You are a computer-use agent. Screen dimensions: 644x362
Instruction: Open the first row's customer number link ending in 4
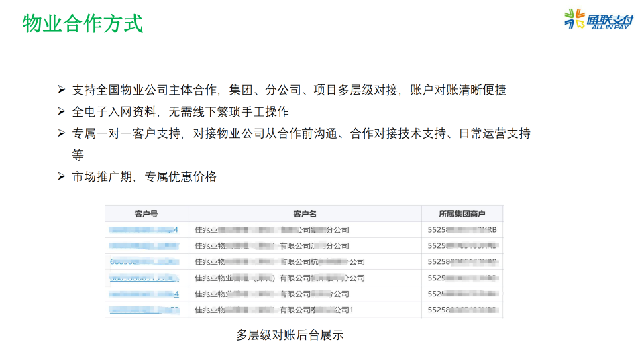(x=144, y=230)
